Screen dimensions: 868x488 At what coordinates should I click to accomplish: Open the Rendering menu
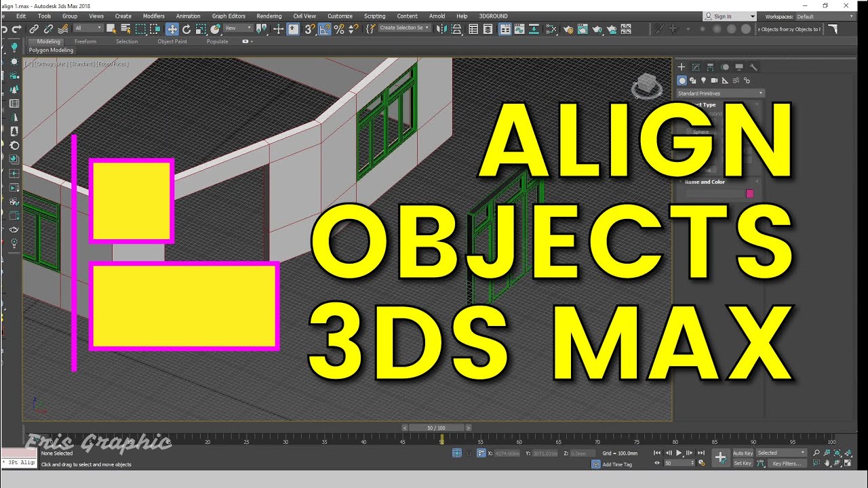point(269,16)
